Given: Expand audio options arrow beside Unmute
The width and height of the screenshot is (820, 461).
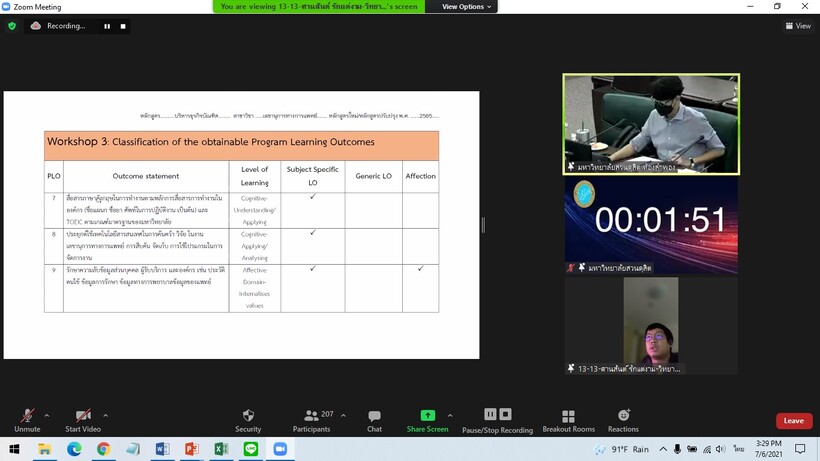Looking at the screenshot, I should click(x=47, y=416).
